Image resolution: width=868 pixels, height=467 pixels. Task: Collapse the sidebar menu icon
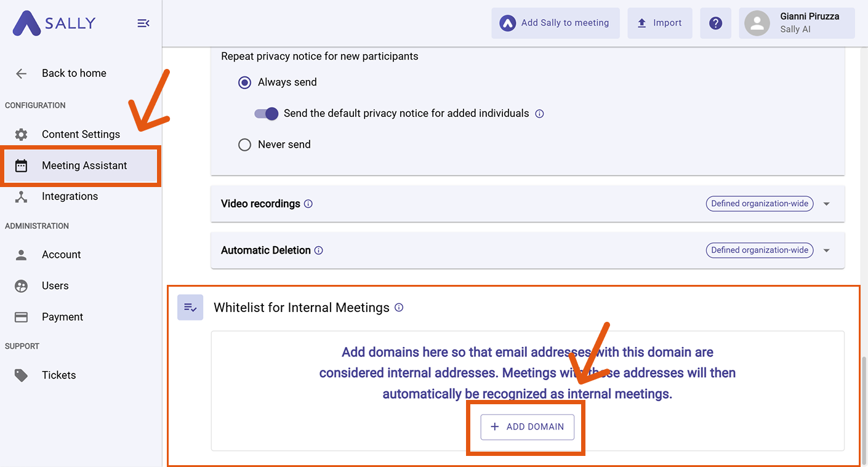click(143, 23)
